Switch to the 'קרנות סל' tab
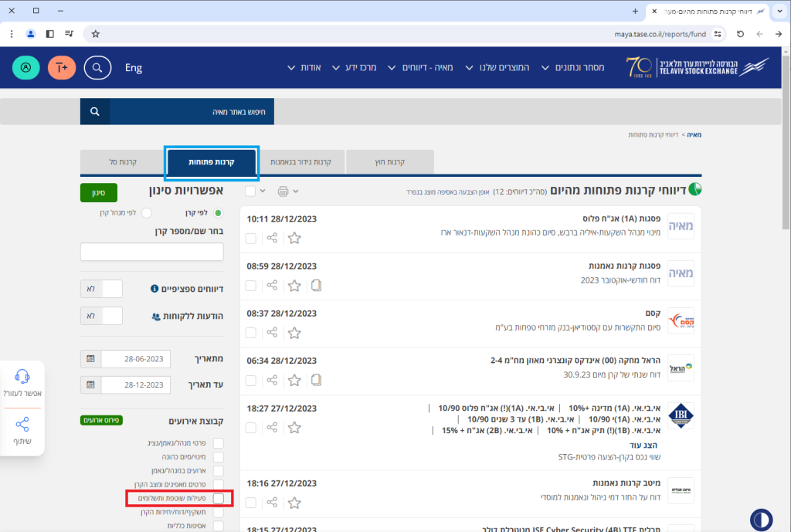Image resolution: width=791 pixels, height=532 pixels. [124, 162]
